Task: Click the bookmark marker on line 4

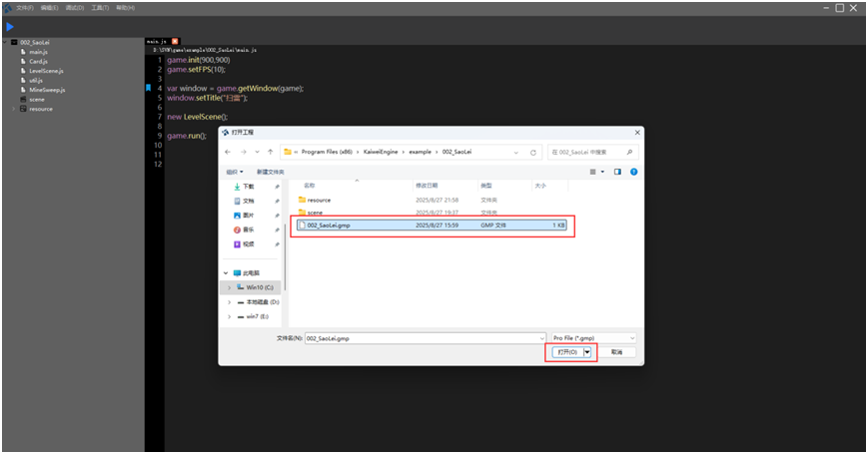Action: 149,88
